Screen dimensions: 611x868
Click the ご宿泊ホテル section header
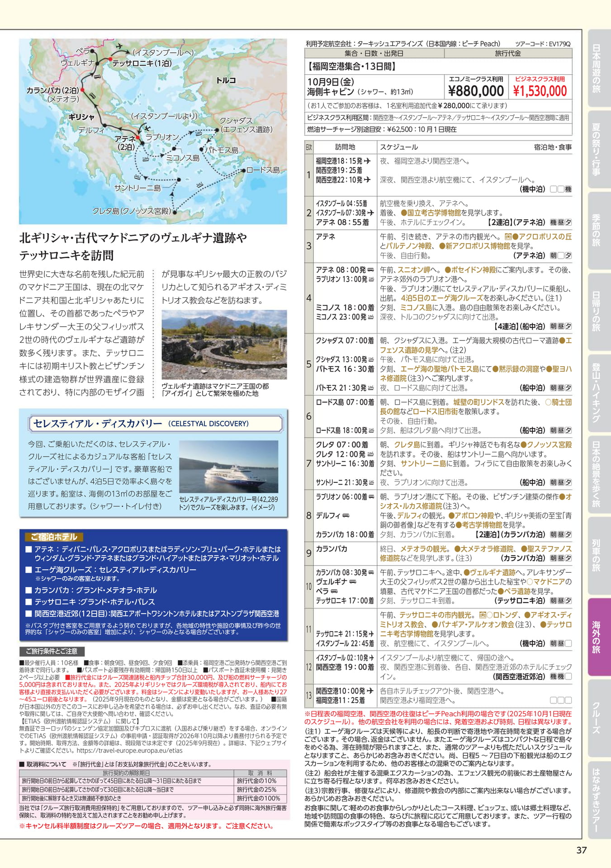click(x=54, y=537)
